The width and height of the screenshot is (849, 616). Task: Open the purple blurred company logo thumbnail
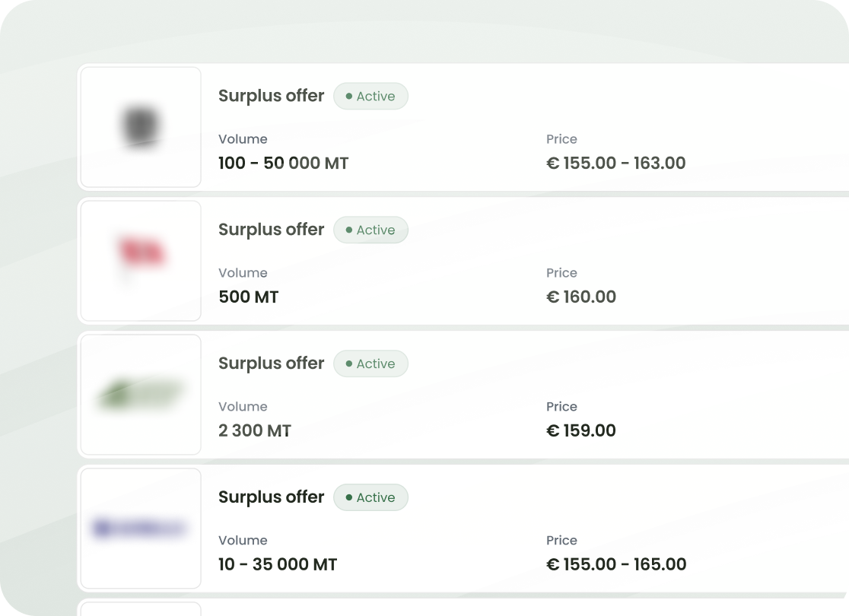coord(141,529)
